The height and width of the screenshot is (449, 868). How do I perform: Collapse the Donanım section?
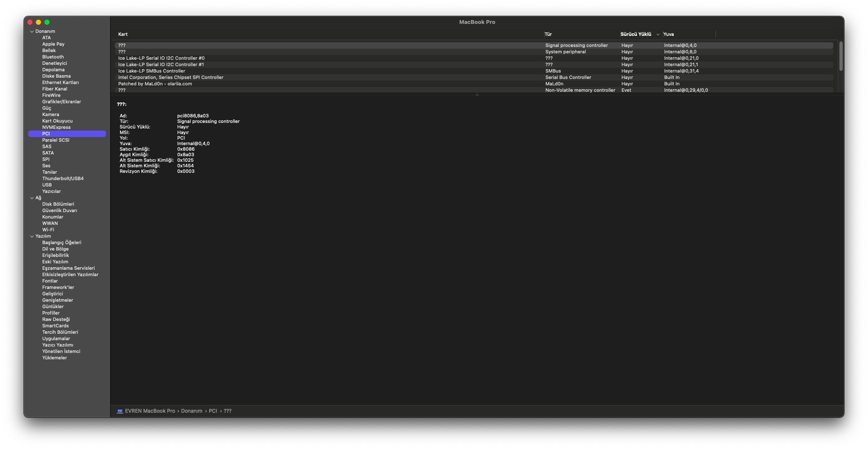click(x=32, y=32)
